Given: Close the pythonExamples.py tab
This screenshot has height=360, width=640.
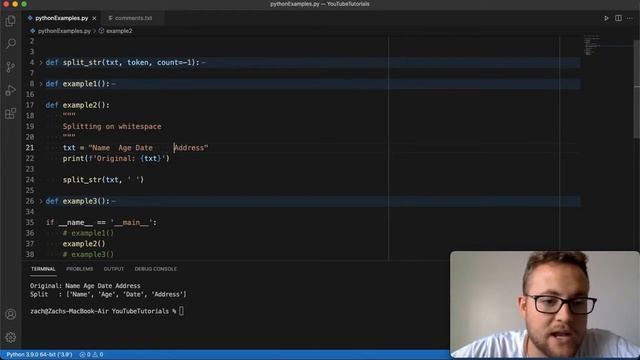Looking at the screenshot, I should click(94, 18).
